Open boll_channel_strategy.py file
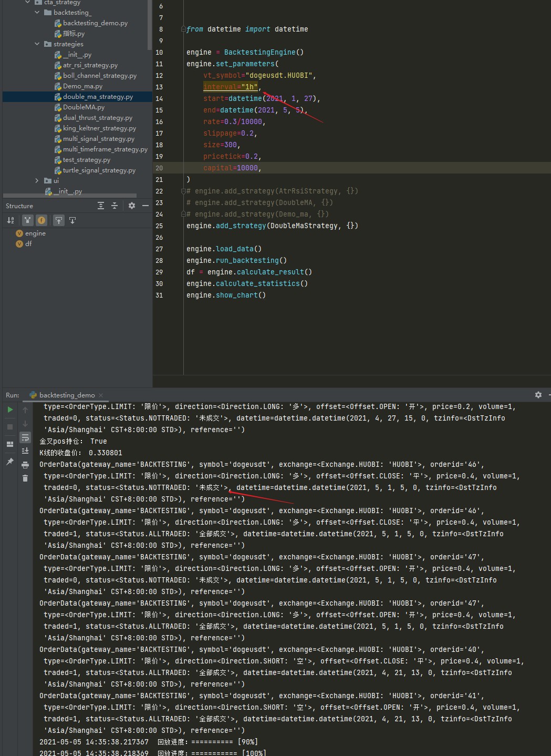 [96, 76]
